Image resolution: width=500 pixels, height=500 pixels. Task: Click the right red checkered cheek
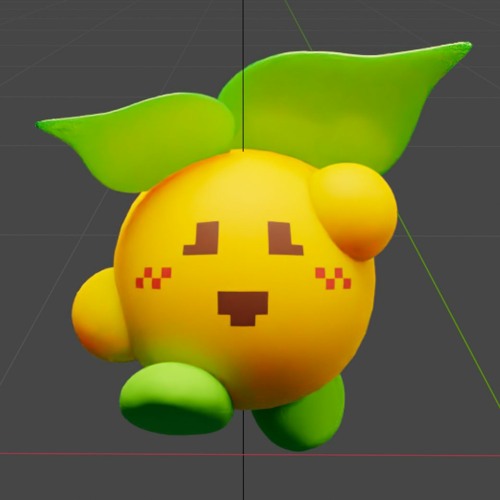pos(333,278)
